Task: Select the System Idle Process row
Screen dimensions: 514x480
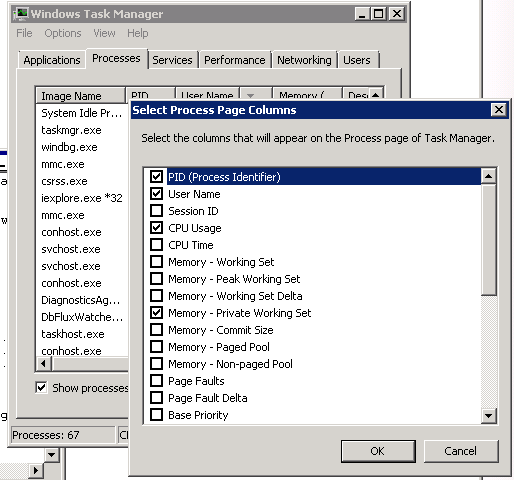Action: (x=82, y=113)
